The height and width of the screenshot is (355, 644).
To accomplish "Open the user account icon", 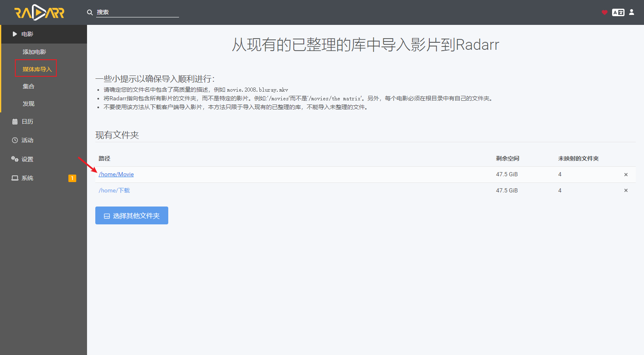I will 632,12.
